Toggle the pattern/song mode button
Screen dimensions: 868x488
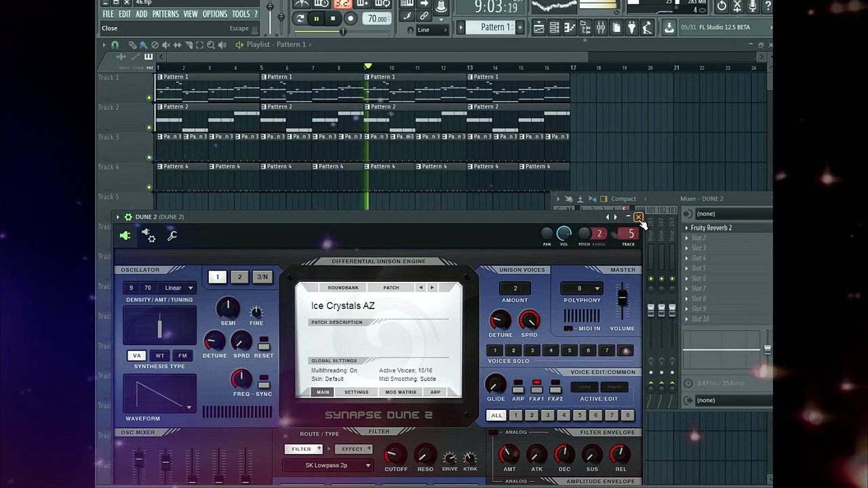[x=300, y=19]
